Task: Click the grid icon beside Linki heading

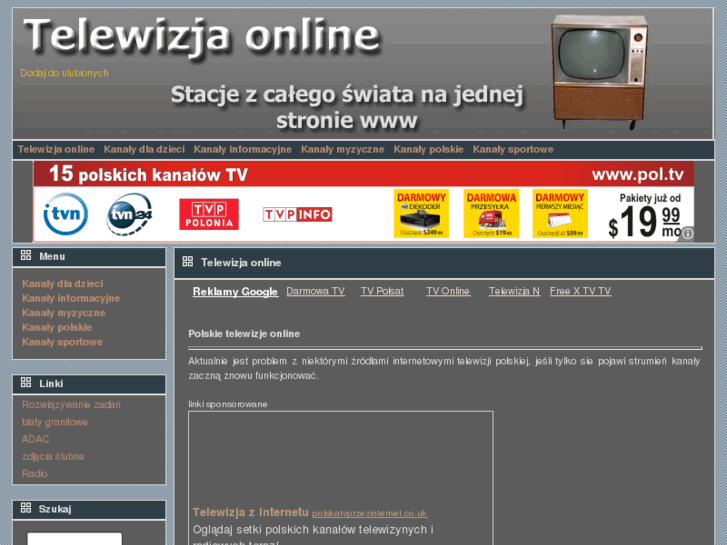Action: (x=26, y=383)
